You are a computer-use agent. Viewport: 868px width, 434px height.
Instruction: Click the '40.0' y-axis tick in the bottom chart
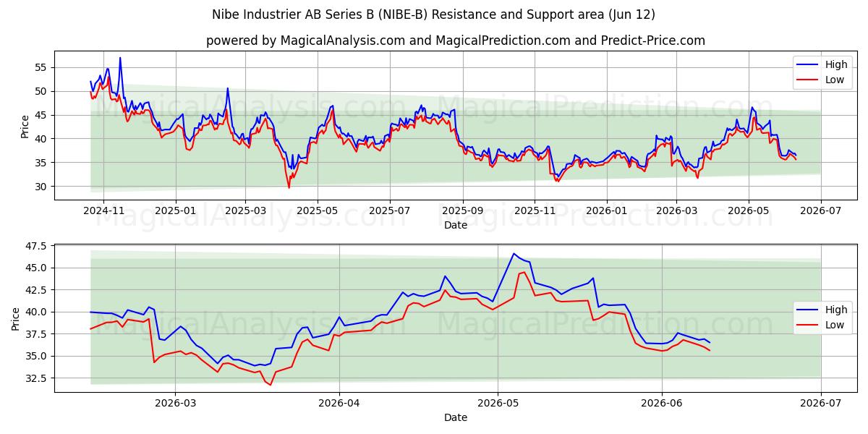coord(36,312)
